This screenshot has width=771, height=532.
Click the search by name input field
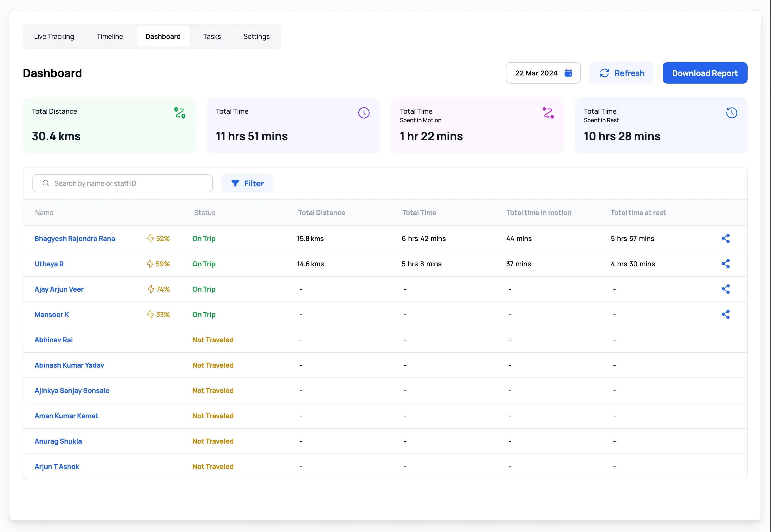[x=122, y=183]
